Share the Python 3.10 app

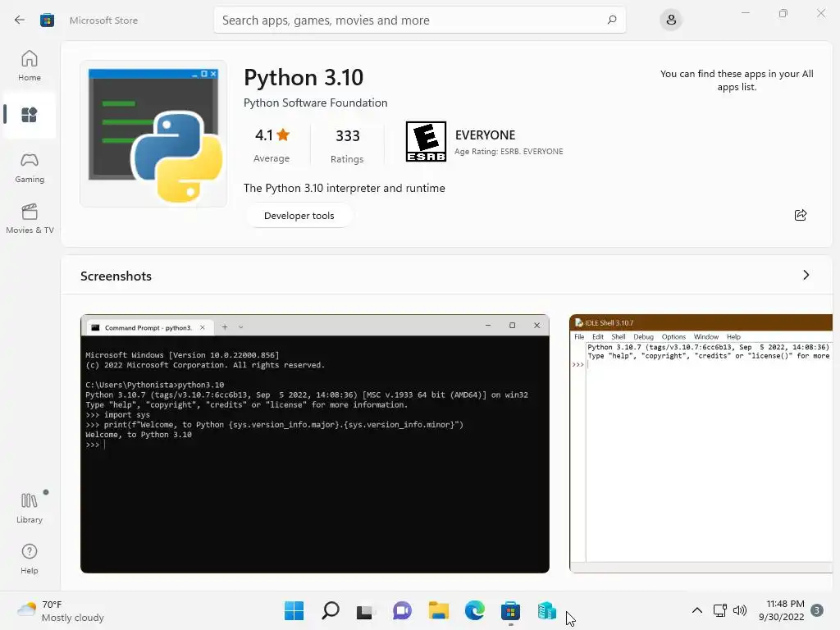pyautogui.click(x=801, y=215)
